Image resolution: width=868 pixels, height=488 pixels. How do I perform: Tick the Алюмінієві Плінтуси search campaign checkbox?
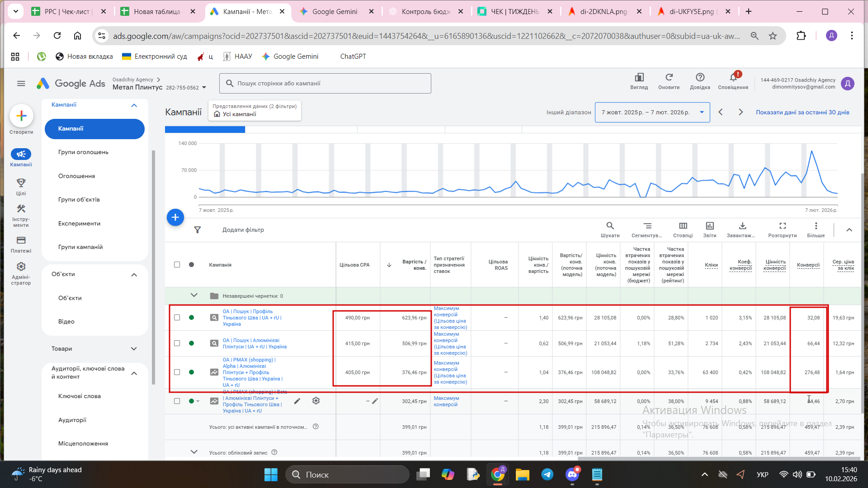(177, 343)
